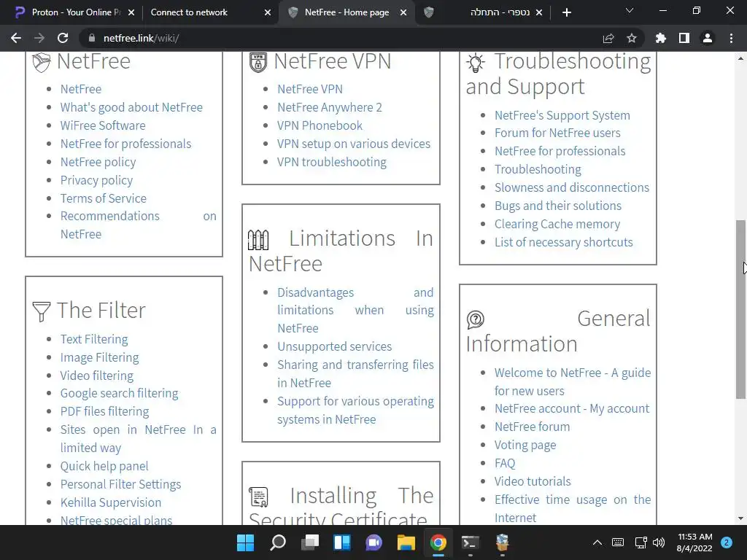
Task: Click General Information question icon
Action: tap(476, 319)
